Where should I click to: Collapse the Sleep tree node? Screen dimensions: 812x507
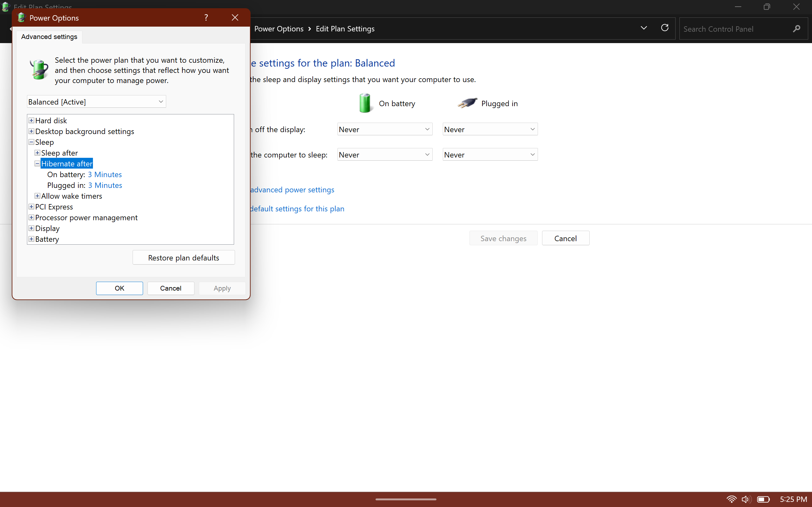tap(31, 142)
